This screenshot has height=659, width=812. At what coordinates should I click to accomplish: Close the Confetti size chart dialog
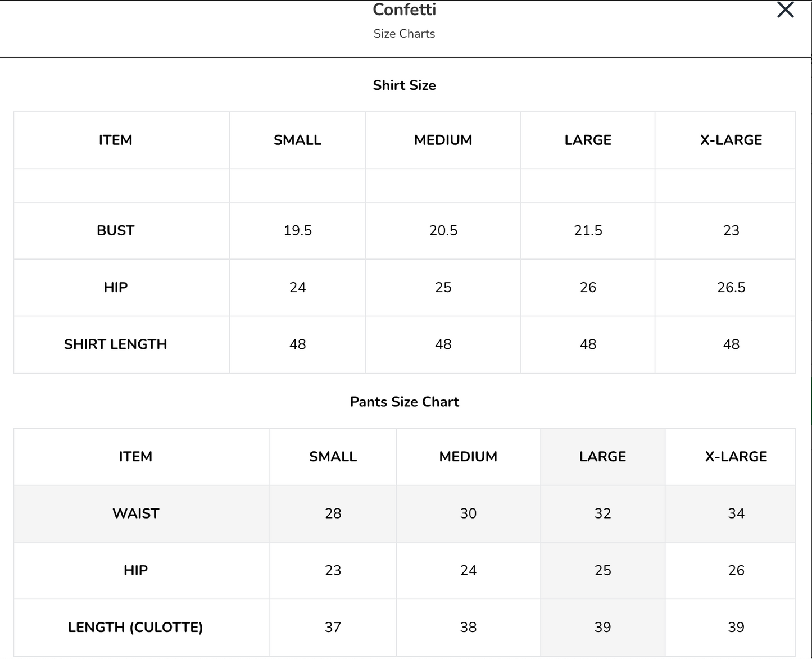[785, 10]
